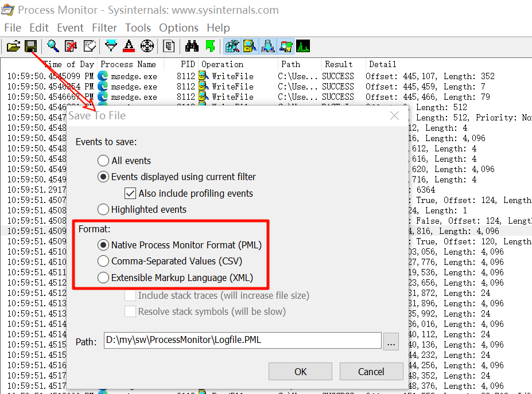
Task: Click the Jump To green arrow icon
Action: (x=211, y=46)
